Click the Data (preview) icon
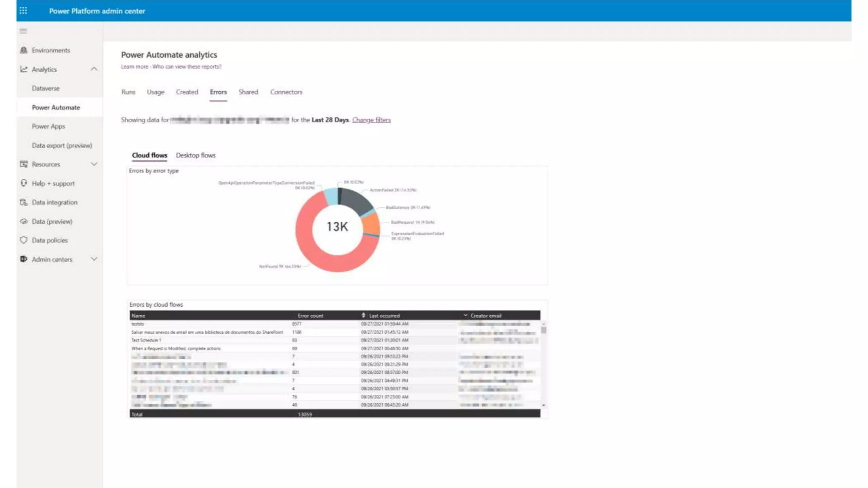 [x=24, y=222]
